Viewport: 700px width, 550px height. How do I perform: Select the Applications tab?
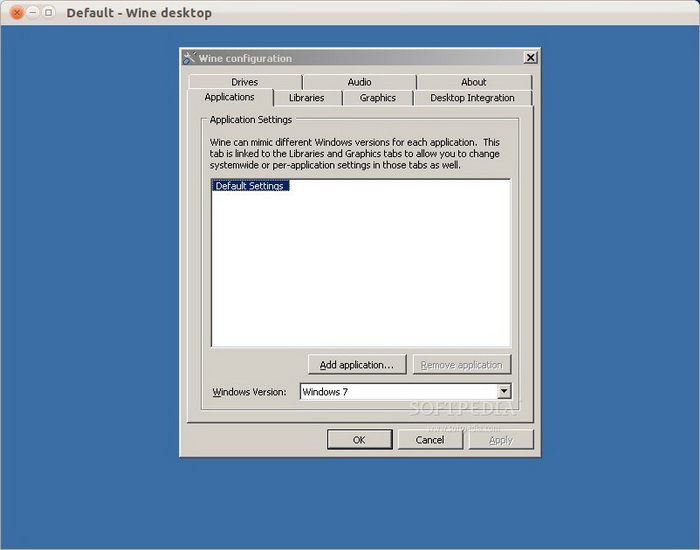pyautogui.click(x=229, y=97)
